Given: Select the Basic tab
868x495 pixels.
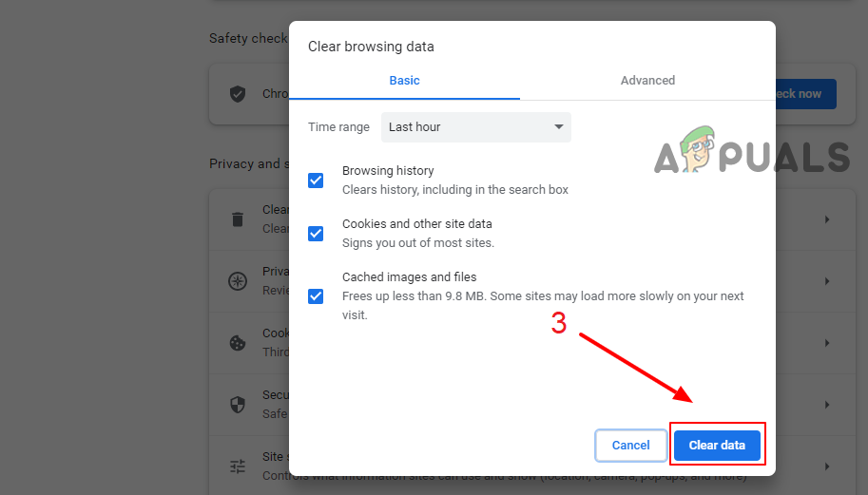Looking at the screenshot, I should 405,80.
